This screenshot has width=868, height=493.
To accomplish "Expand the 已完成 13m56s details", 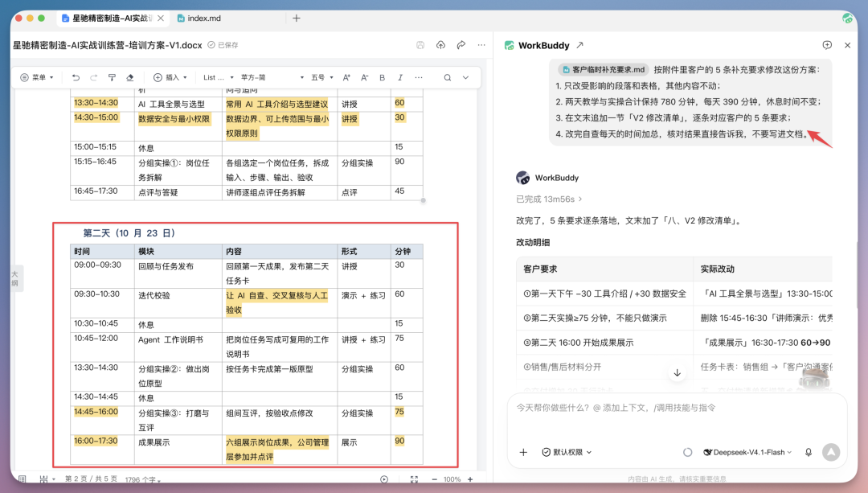I will click(x=549, y=199).
